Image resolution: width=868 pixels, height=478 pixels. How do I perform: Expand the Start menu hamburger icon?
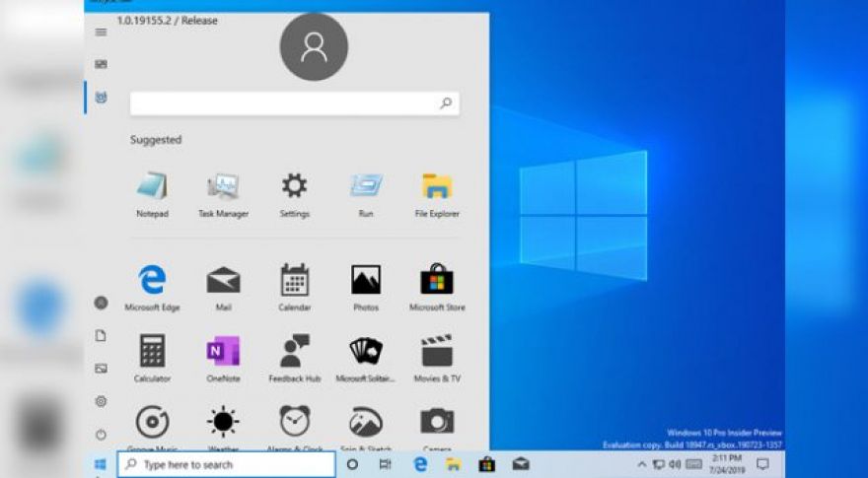(x=101, y=33)
